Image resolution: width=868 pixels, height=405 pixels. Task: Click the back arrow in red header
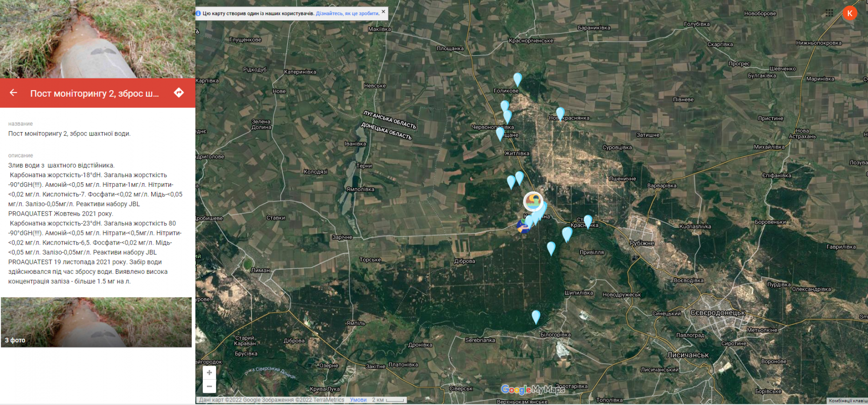tap(14, 93)
